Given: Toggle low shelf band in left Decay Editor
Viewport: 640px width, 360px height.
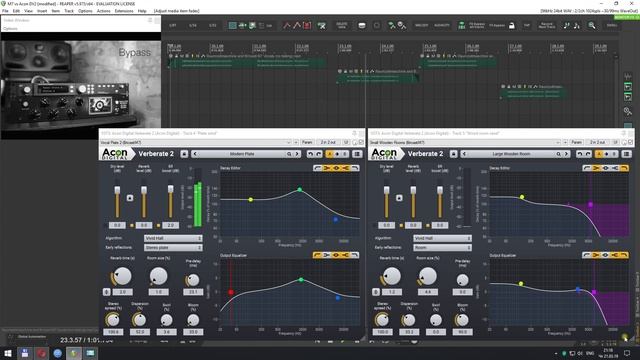Looking at the screenshot, I should tap(327, 168).
